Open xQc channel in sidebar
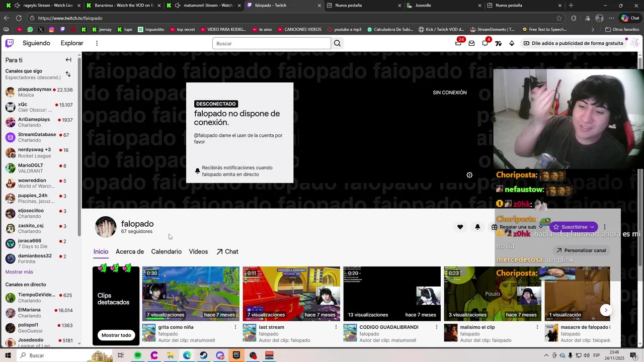 click(x=39, y=107)
